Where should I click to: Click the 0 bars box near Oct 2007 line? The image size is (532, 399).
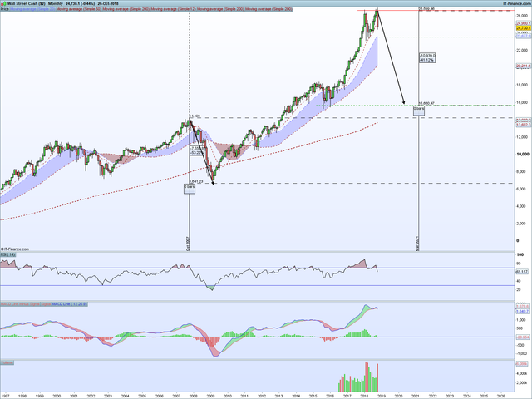click(190, 189)
